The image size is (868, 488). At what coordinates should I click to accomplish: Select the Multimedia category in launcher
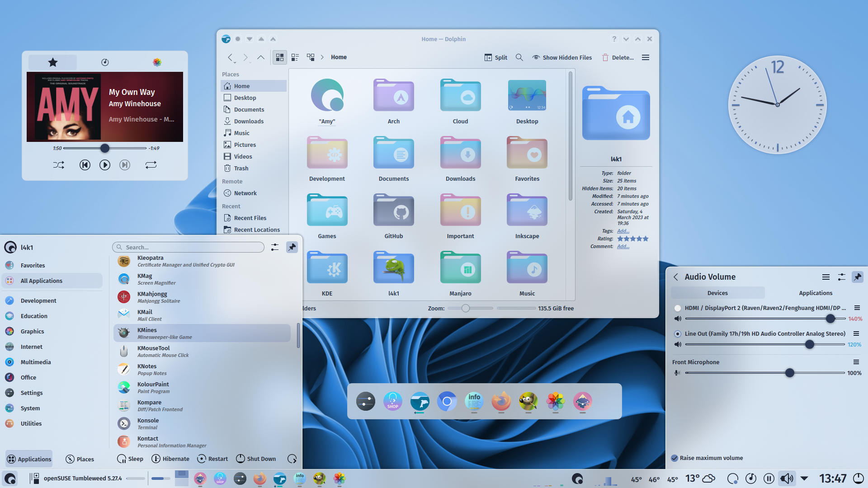tap(52, 362)
